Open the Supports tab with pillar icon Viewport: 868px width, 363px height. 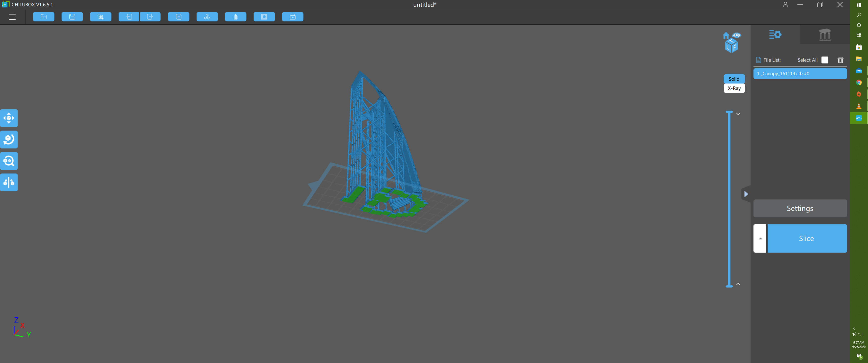coord(825,35)
